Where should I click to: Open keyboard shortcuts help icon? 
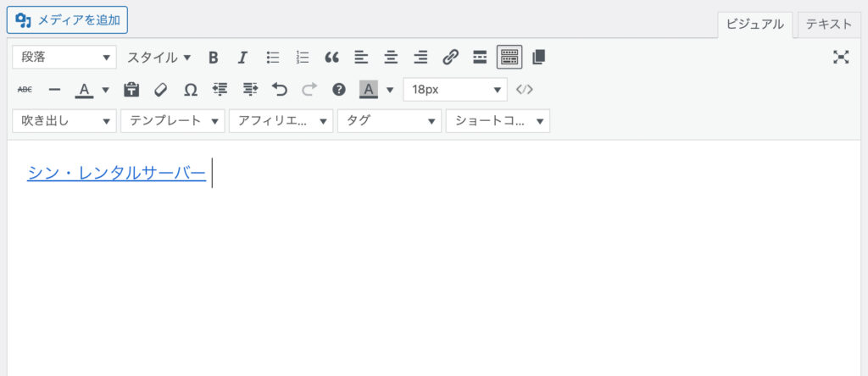point(339,89)
